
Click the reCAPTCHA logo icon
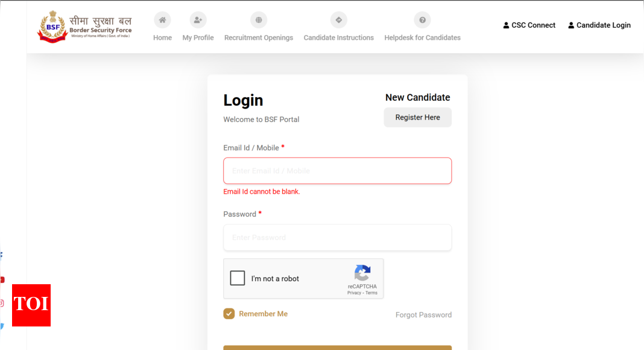click(x=362, y=273)
